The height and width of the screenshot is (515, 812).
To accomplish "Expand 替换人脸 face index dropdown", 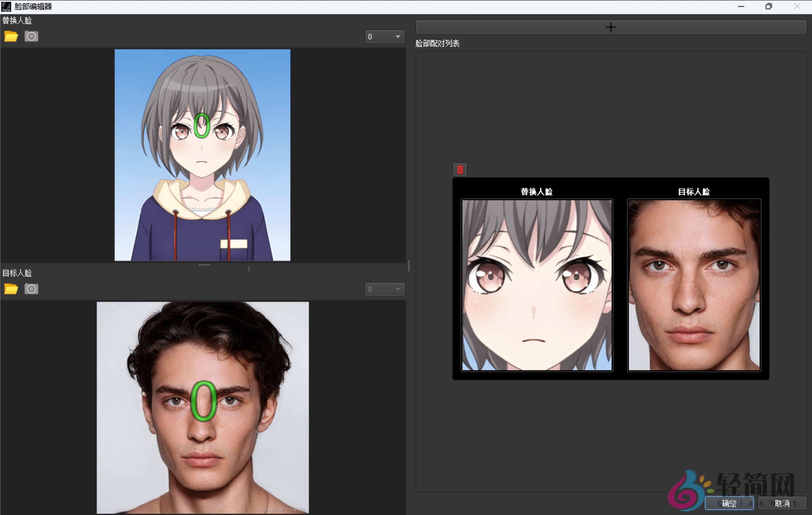I will click(385, 36).
